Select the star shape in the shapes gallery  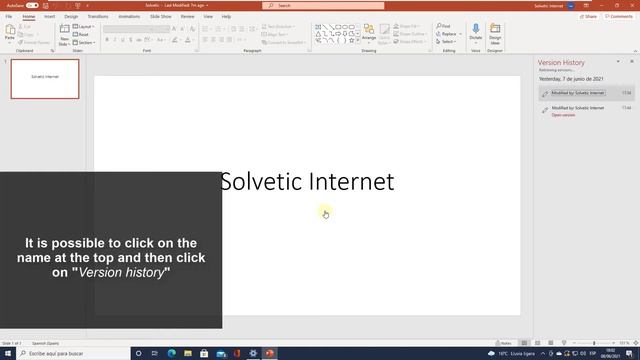tap(351, 40)
